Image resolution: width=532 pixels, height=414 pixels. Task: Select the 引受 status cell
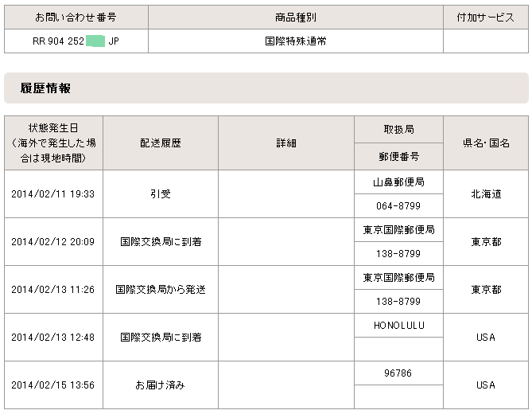pos(161,194)
